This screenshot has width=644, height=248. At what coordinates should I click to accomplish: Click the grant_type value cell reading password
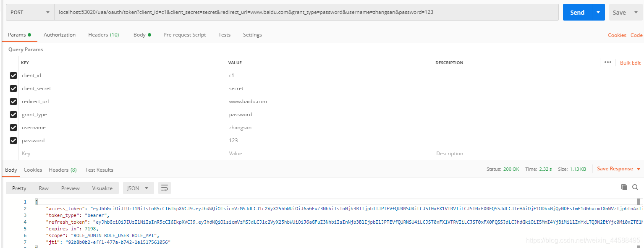tap(330, 115)
